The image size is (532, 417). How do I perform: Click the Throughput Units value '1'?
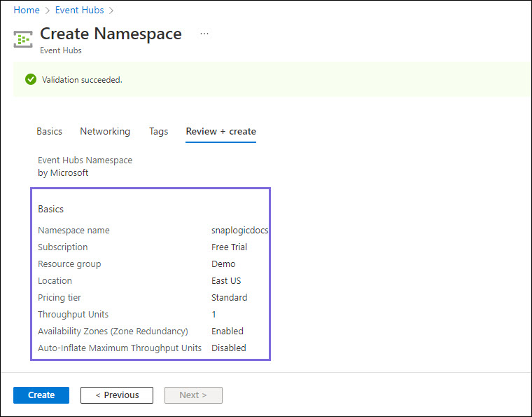tap(213, 315)
